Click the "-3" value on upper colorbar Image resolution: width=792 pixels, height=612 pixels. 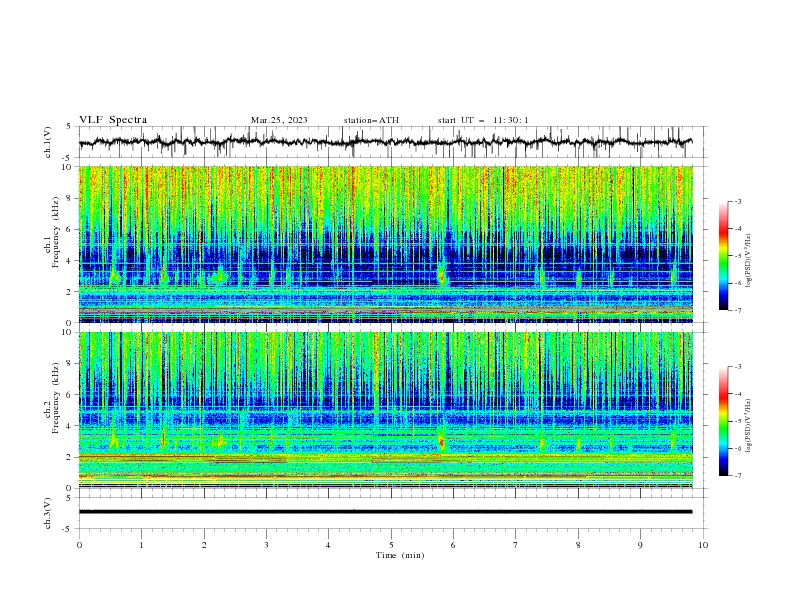[x=737, y=201]
